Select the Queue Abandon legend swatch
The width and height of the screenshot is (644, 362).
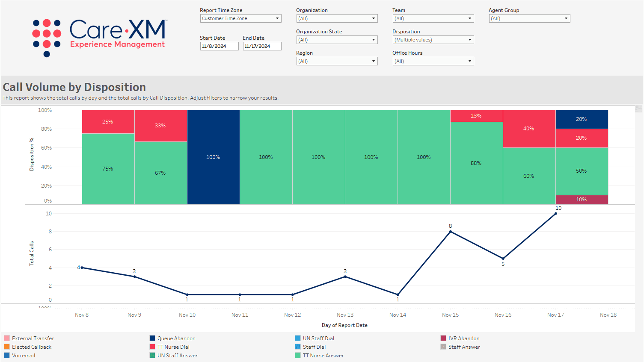coord(152,338)
